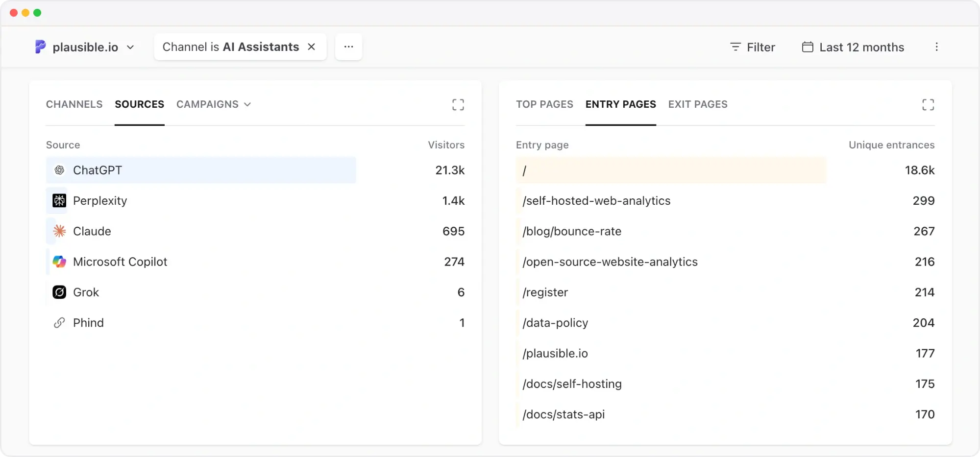The height and width of the screenshot is (457, 980).
Task: Click the calendar icon beside Last 12 months
Action: point(808,47)
